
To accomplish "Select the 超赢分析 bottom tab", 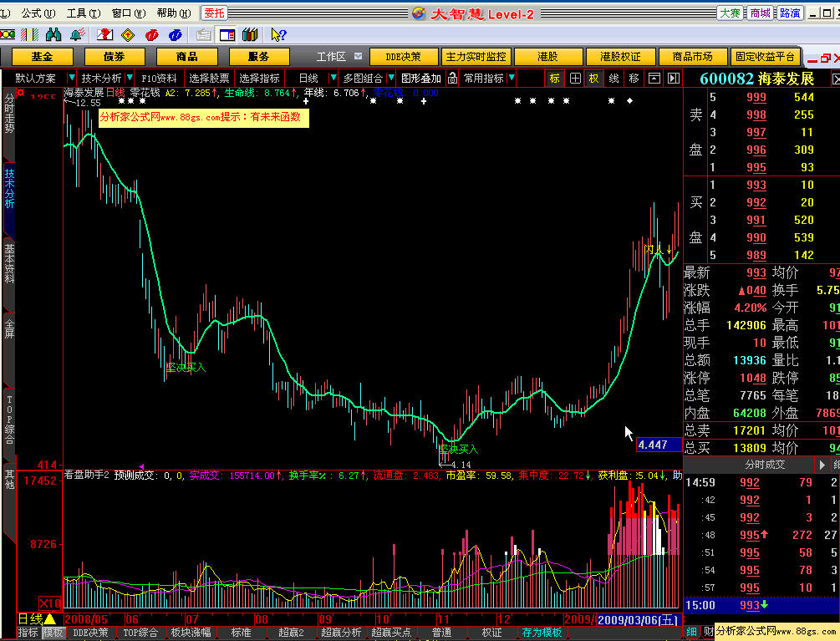I will coord(341,633).
